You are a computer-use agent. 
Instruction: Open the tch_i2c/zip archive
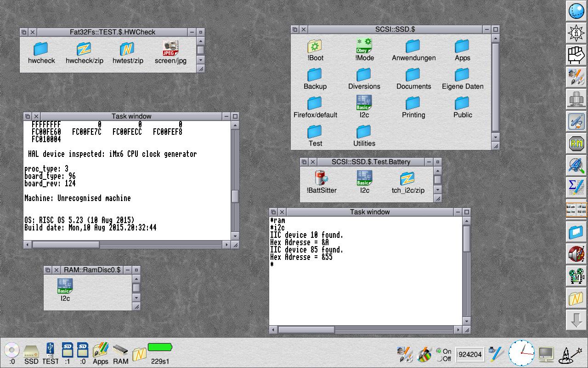[407, 178]
